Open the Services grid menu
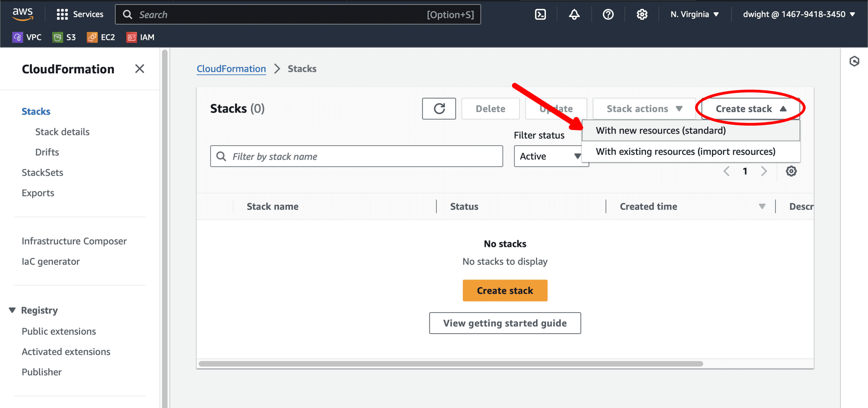The image size is (868, 408). click(x=80, y=14)
